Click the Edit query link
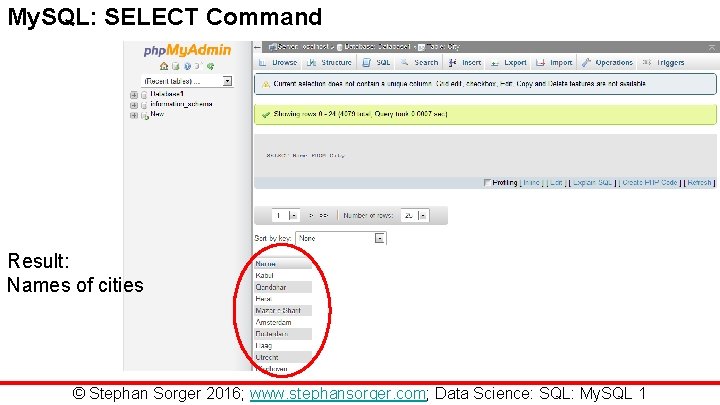 pos(556,182)
